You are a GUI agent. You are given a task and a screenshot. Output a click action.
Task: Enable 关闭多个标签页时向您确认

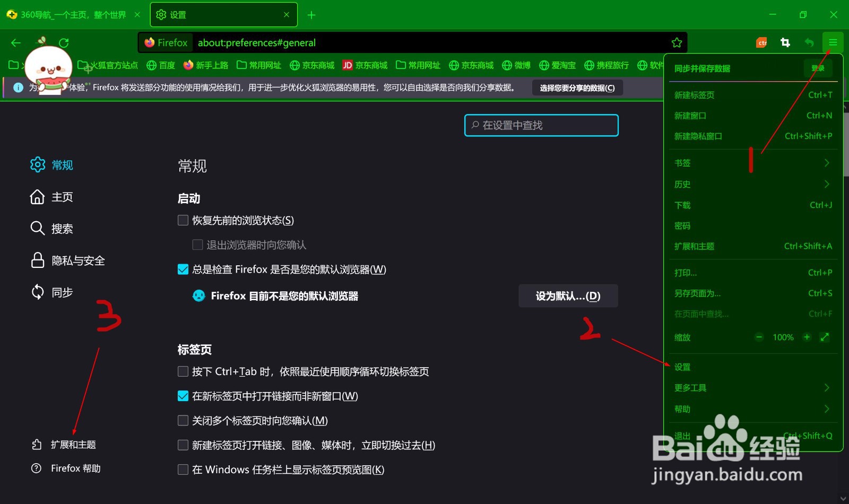(183, 421)
